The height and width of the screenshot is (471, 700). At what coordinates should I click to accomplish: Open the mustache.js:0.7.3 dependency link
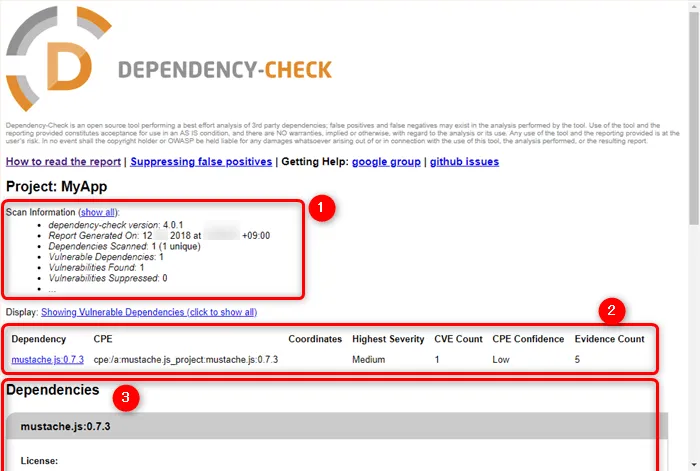[45, 359]
